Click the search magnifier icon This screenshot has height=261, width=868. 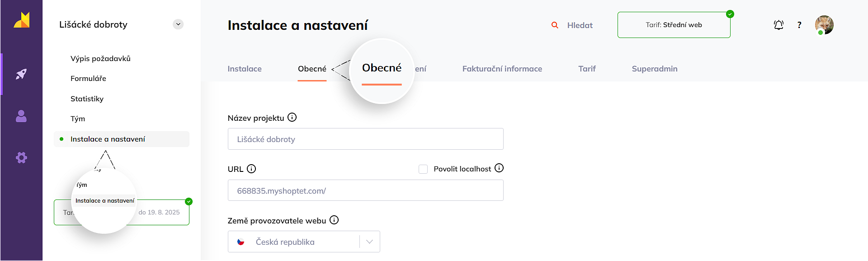coord(555,25)
